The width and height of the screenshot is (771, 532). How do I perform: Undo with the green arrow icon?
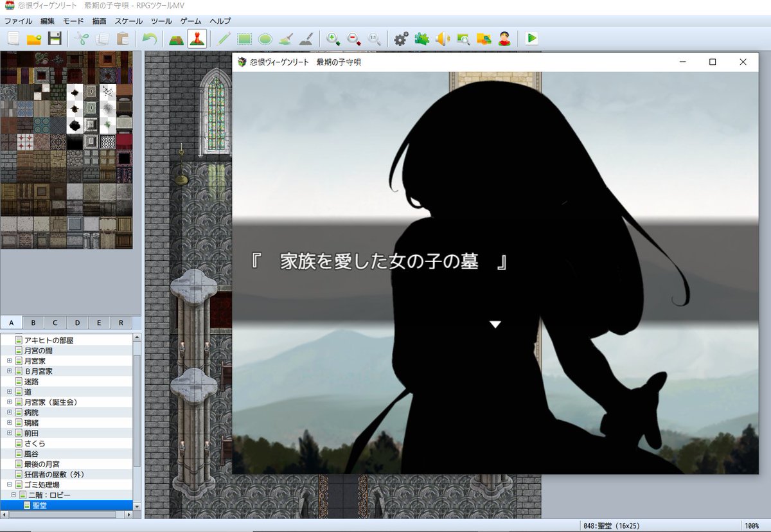[x=150, y=39]
